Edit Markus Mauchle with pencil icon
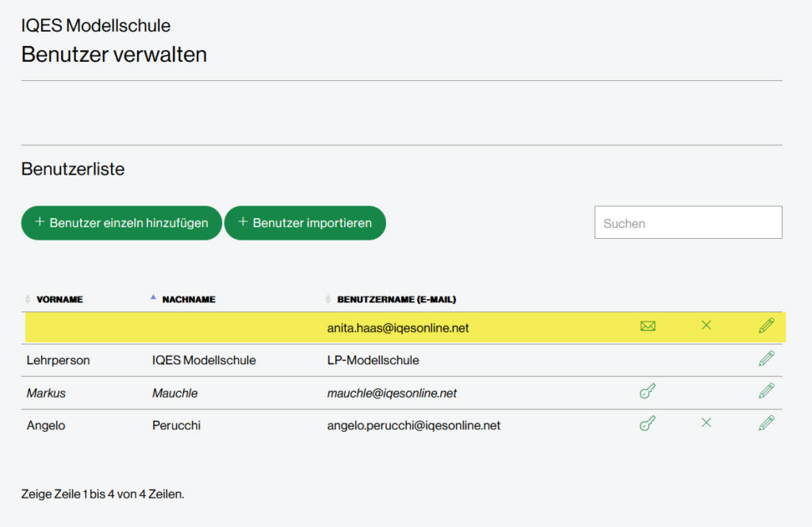Viewport: 812px width, 527px height. [767, 390]
